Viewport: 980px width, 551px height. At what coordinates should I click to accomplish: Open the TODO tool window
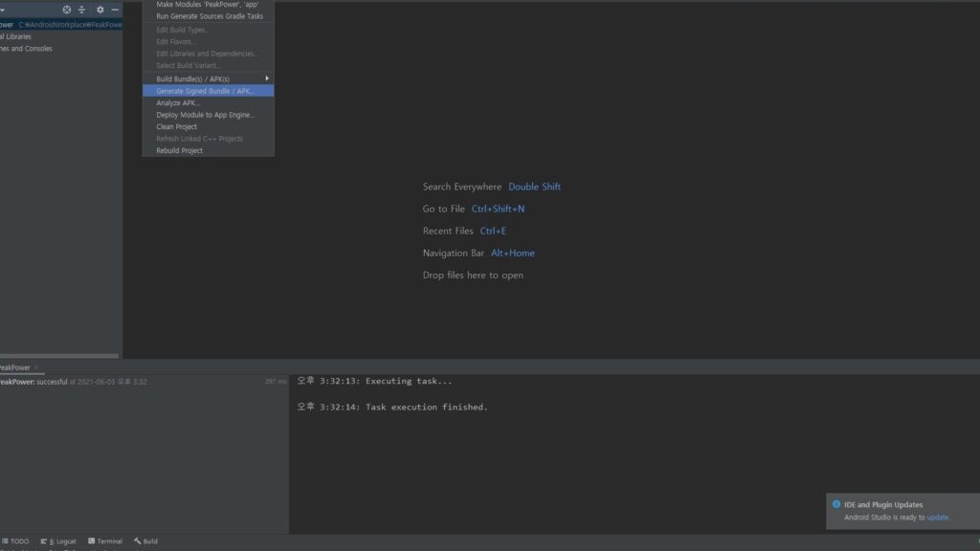coord(15,541)
